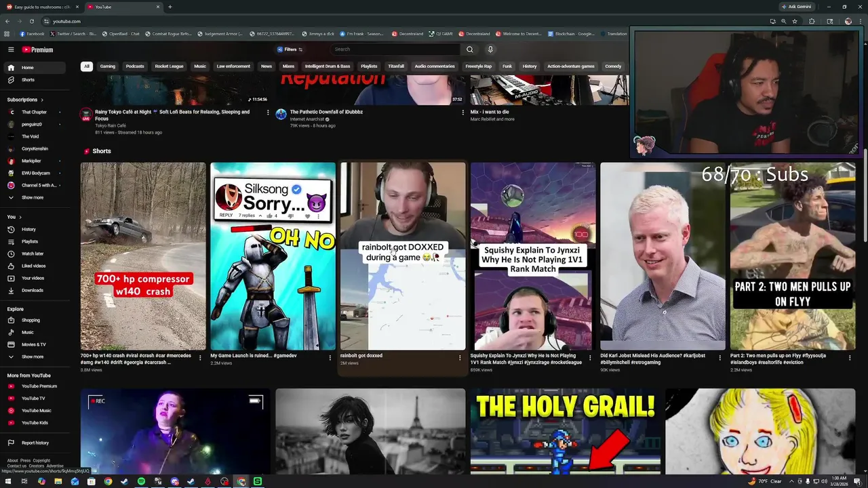Open Spotify from the taskbar
Screen dimensions: 868x488
pyautogui.click(x=141, y=481)
